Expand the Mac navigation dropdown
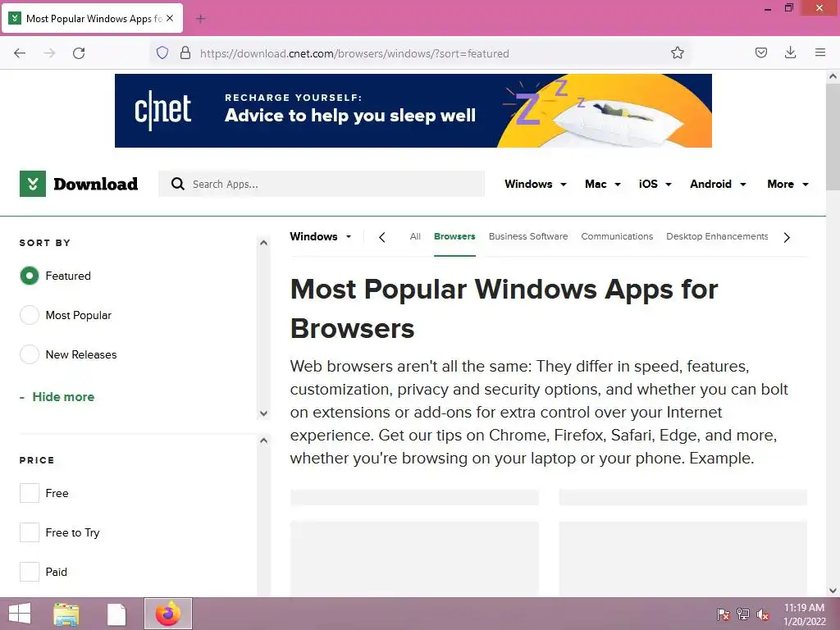Viewport: 840px width, 630px height. click(603, 184)
